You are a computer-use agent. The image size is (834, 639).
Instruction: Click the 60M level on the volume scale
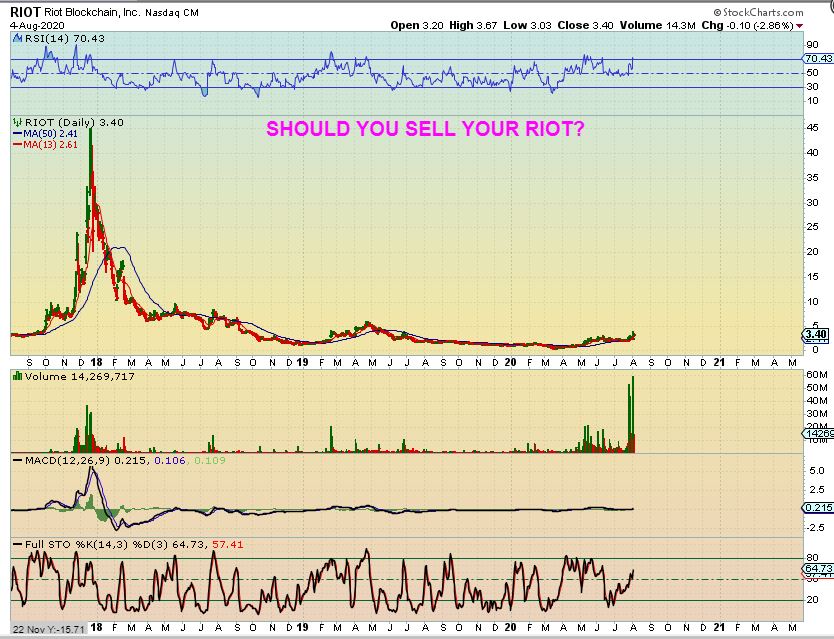[x=816, y=375]
